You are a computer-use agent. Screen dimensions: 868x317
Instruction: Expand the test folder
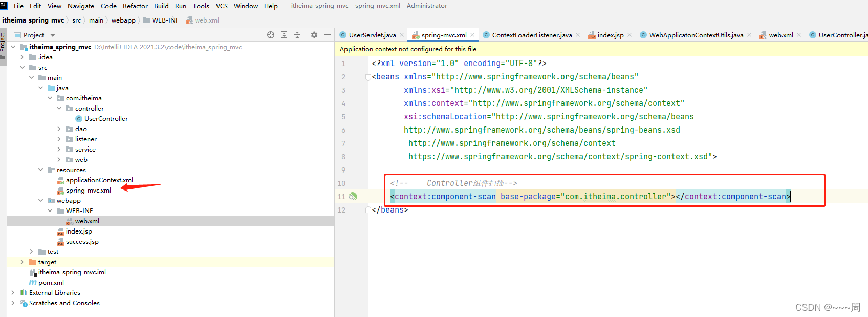tap(31, 251)
